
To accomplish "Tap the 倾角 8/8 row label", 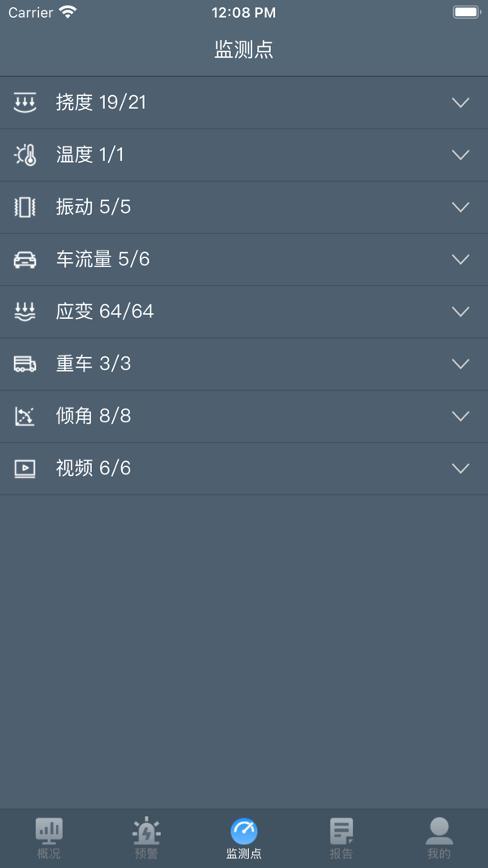I will [x=93, y=416].
